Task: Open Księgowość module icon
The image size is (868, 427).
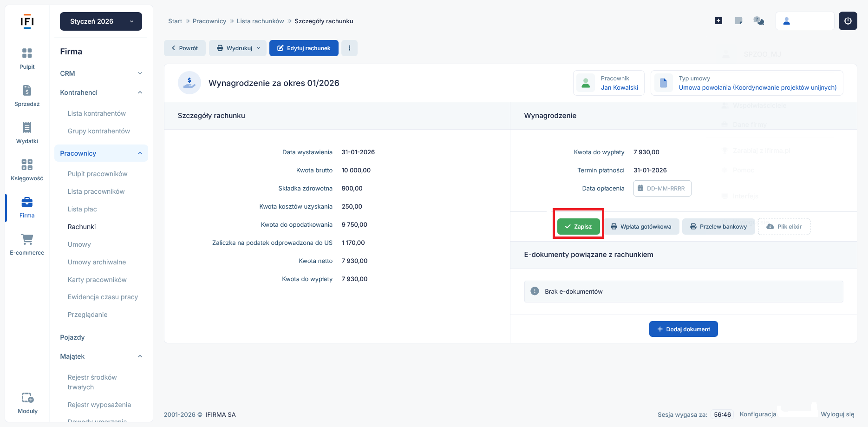Action: [27, 165]
